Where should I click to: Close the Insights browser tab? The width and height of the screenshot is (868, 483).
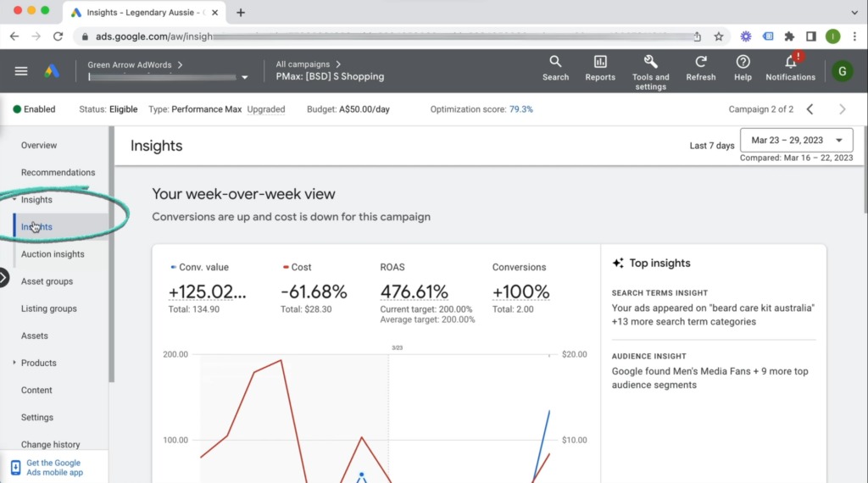214,12
